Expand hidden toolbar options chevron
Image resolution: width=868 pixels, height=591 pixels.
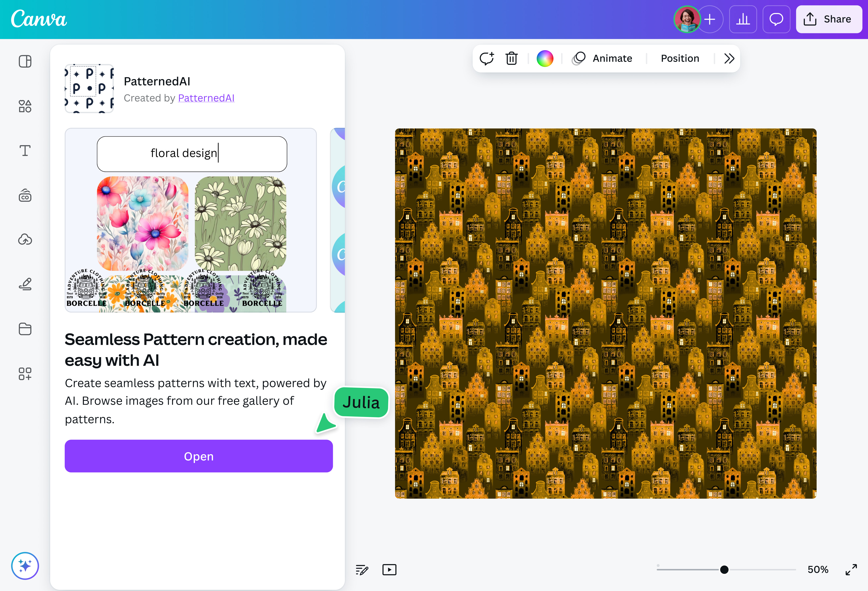728,58
